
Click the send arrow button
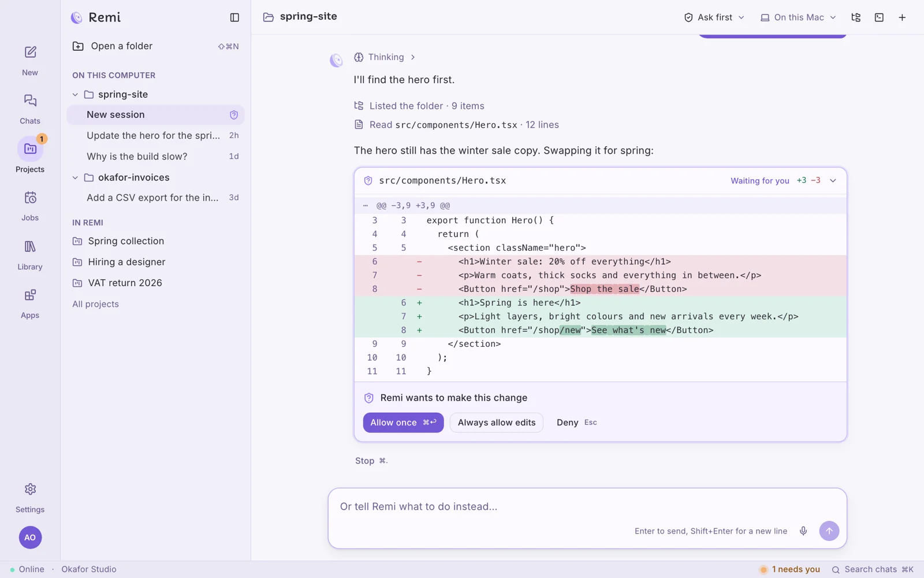829,531
